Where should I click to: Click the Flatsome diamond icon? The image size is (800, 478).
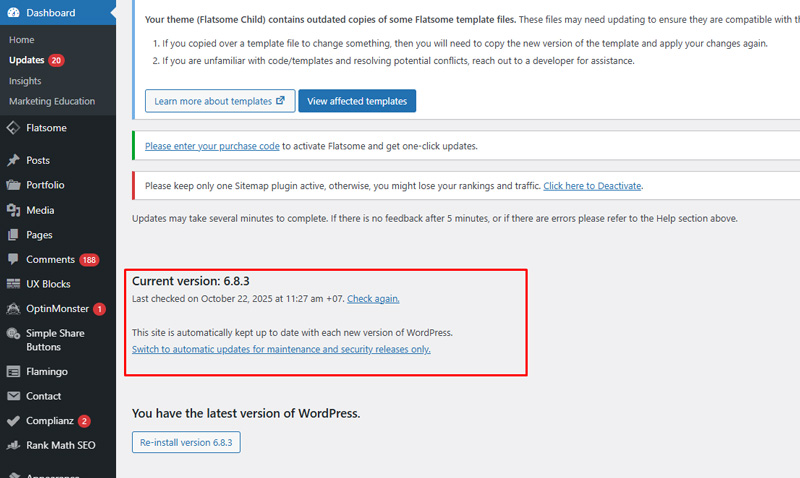tap(13, 128)
